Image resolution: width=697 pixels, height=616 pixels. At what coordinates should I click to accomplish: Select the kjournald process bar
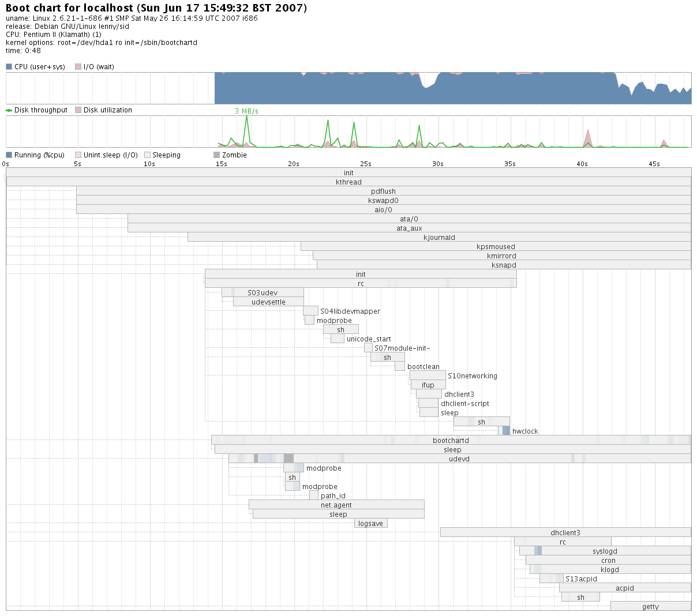(x=439, y=237)
